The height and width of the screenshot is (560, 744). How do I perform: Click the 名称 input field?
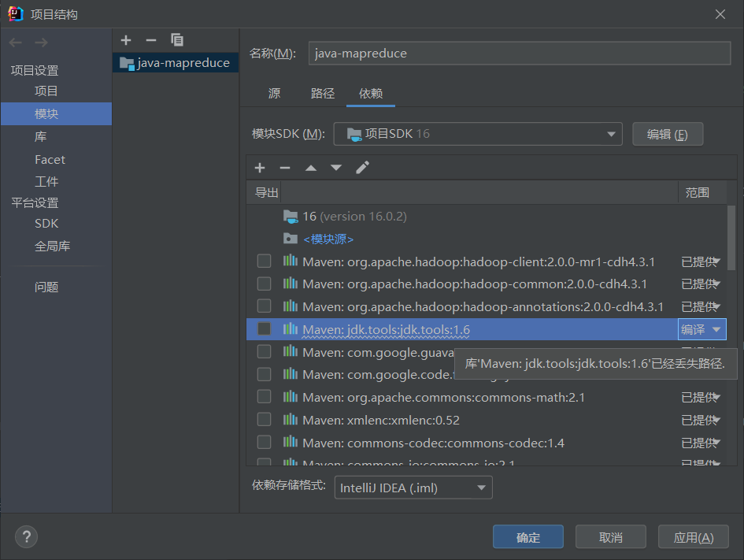click(520, 54)
